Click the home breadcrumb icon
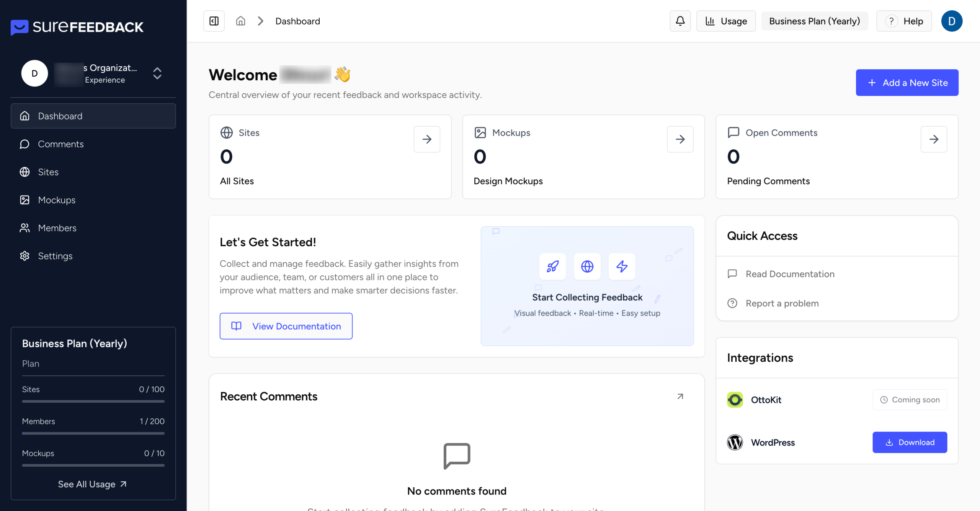This screenshot has width=980, height=511. pos(240,21)
